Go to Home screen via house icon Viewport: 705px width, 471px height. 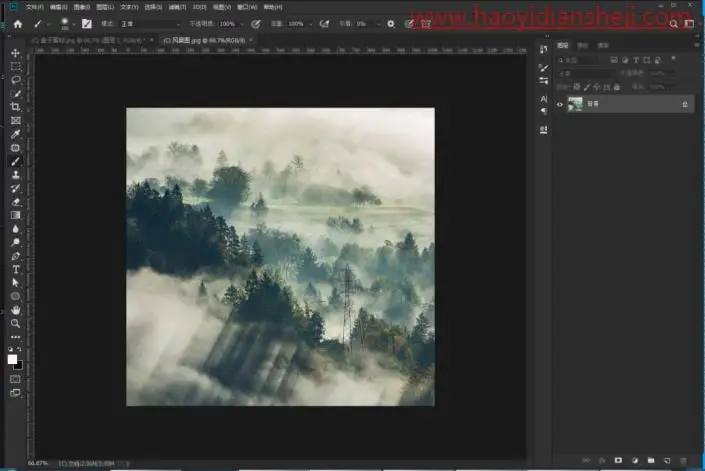(18, 24)
